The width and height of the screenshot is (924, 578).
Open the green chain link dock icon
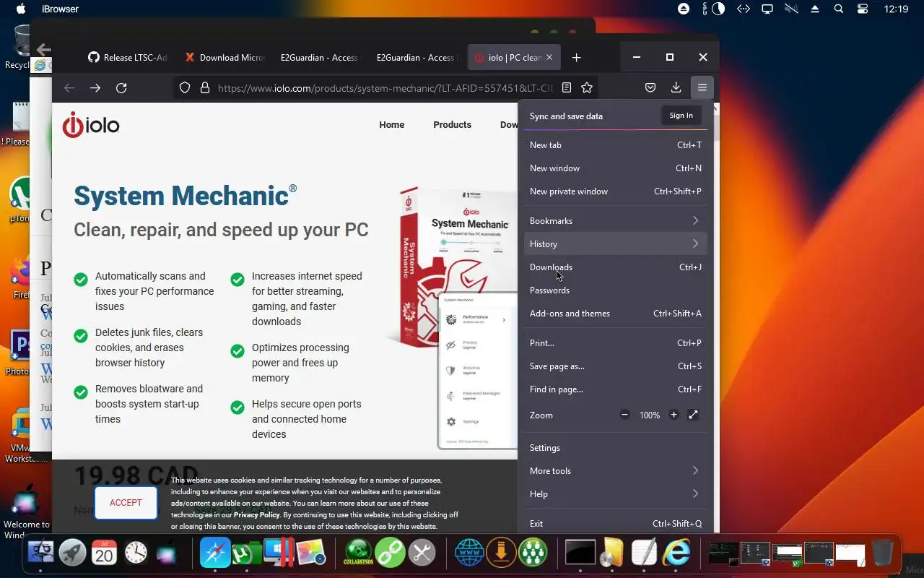pyautogui.click(x=390, y=553)
